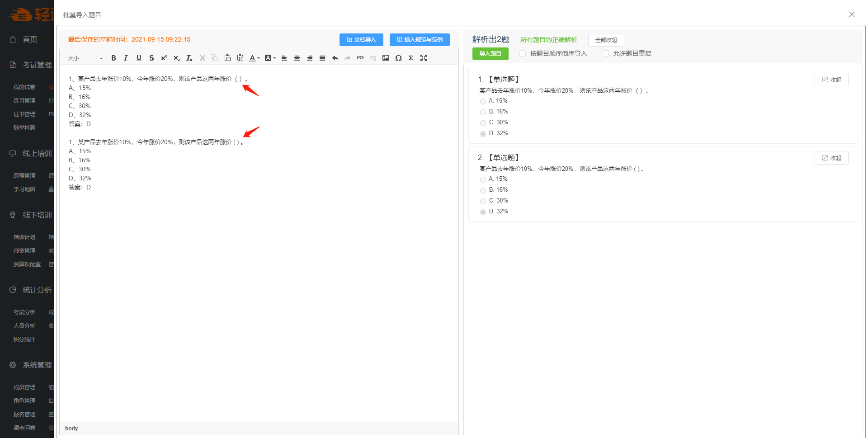Select option A. 15% in question 1
Screen dimensions: 868x438
[483, 101]
